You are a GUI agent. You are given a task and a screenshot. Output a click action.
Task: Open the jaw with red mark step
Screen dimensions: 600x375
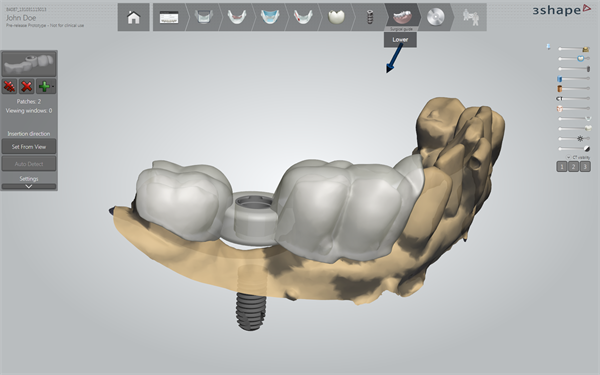[x=303, y=17]
